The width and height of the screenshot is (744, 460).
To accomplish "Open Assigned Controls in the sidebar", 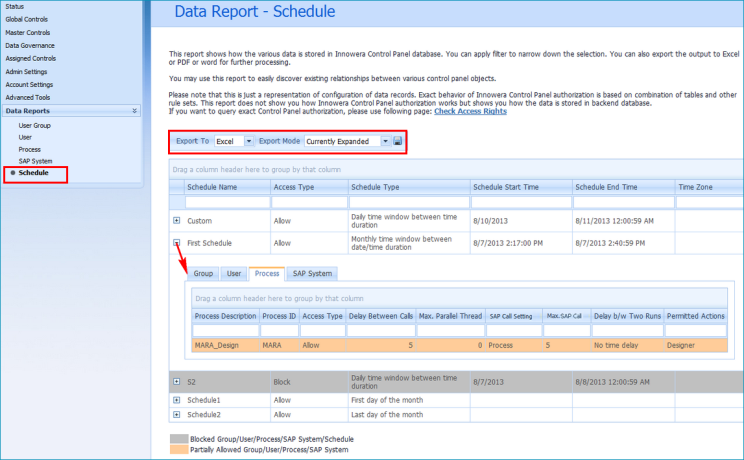I will (x=30, y=58).
